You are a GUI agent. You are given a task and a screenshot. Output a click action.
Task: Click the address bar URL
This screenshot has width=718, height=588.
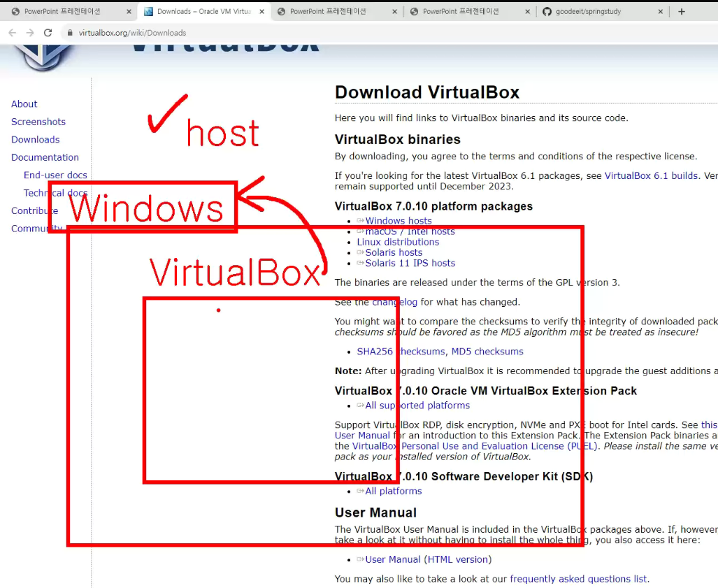click(x=132, y=33)
